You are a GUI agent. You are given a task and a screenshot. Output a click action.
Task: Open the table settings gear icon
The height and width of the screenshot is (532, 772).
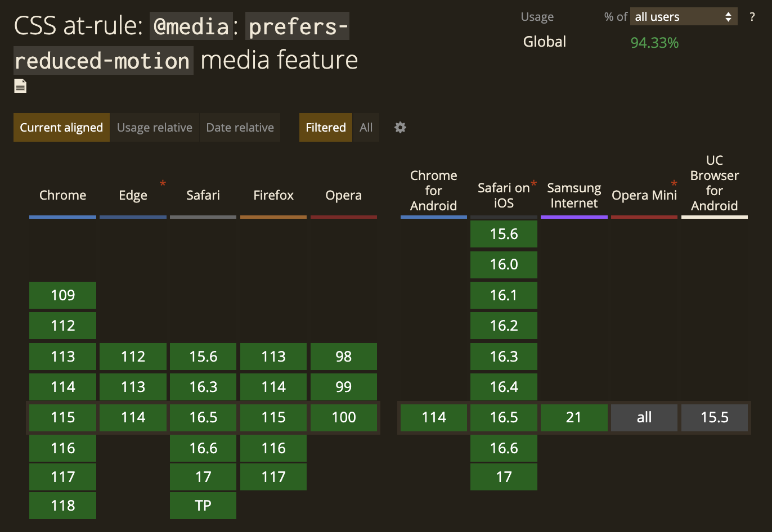coord(400,128)
